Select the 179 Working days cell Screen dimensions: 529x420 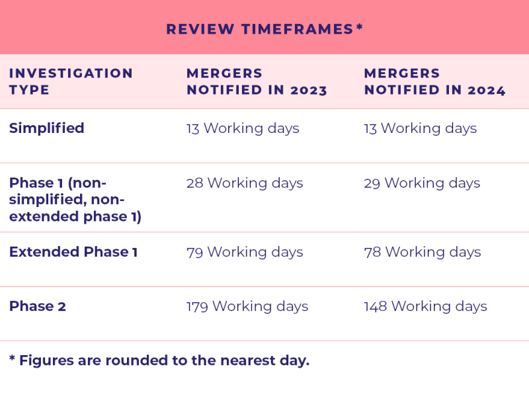[x=247, y=306]
